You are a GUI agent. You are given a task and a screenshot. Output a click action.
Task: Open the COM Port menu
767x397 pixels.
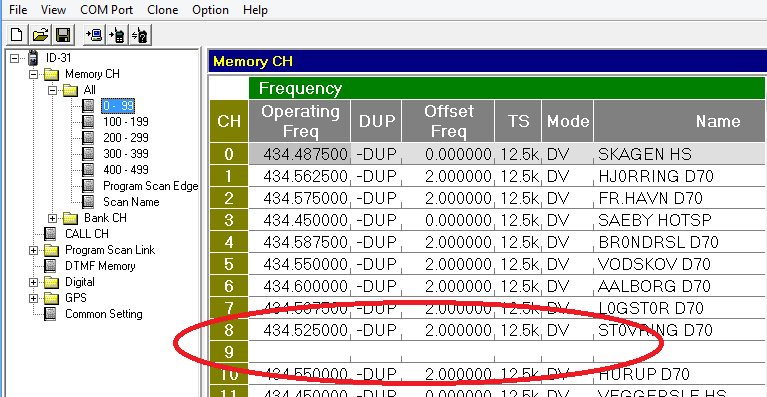(x=107, y=10)
